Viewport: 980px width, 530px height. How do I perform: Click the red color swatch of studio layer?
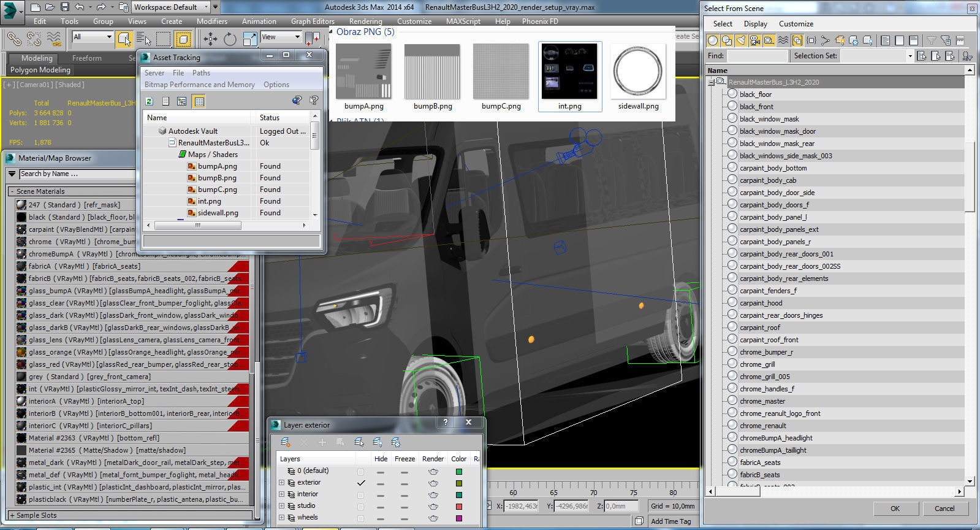click(x=458, y=507)
